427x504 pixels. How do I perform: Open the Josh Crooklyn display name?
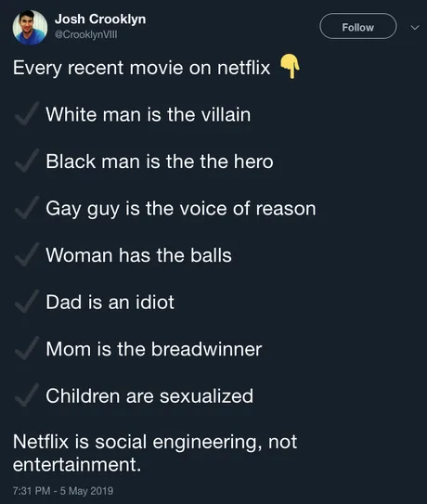[100, 19]
